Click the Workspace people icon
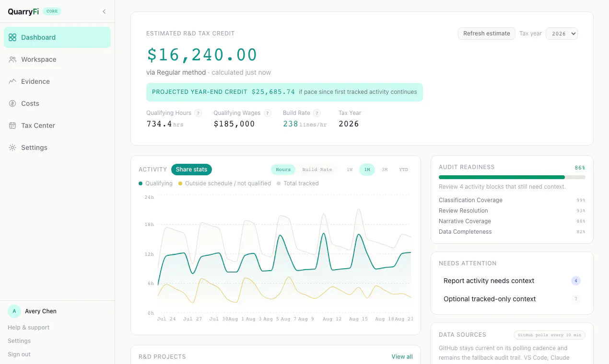 (x=12, y=59)
